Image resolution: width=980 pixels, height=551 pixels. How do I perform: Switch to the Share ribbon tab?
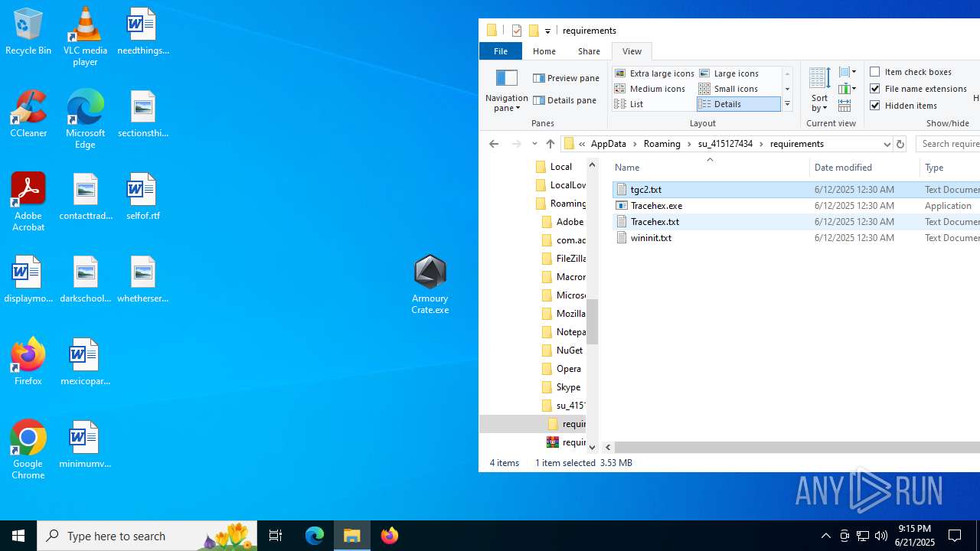click(x=589, y=51)
